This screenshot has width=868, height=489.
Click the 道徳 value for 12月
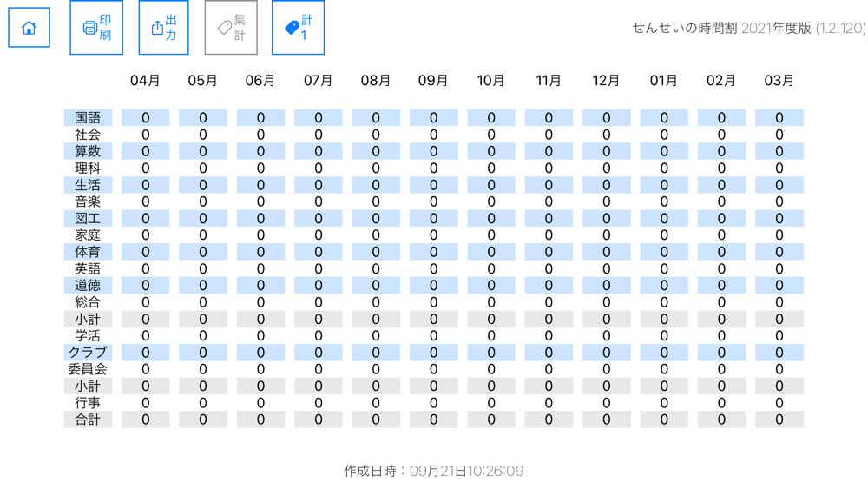point(606,285)
